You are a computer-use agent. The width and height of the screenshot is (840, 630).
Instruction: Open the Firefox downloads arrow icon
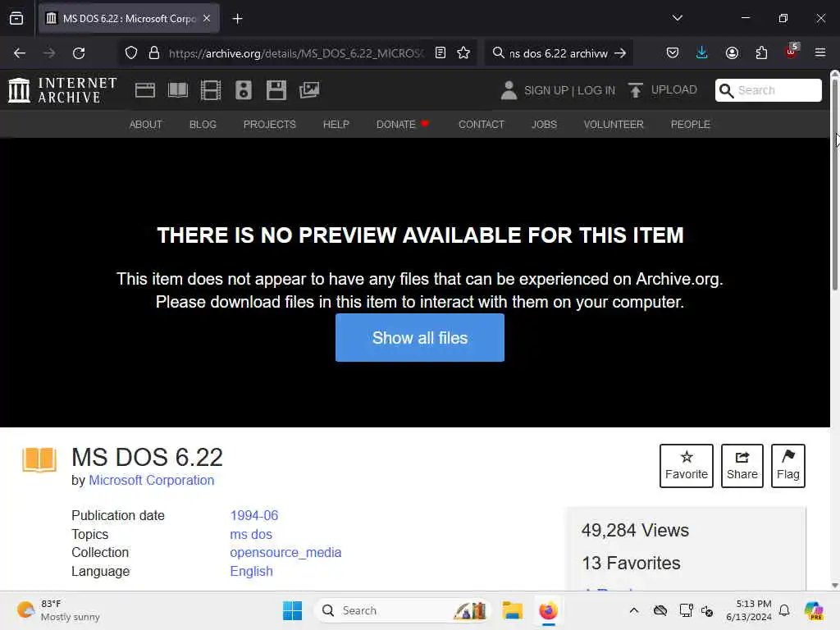point(702,53)
